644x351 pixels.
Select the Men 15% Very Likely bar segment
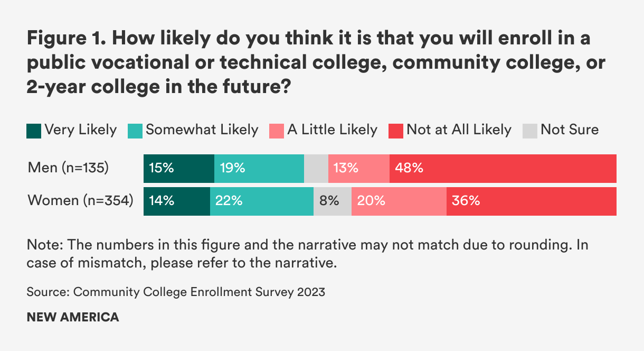click(178, 169)
